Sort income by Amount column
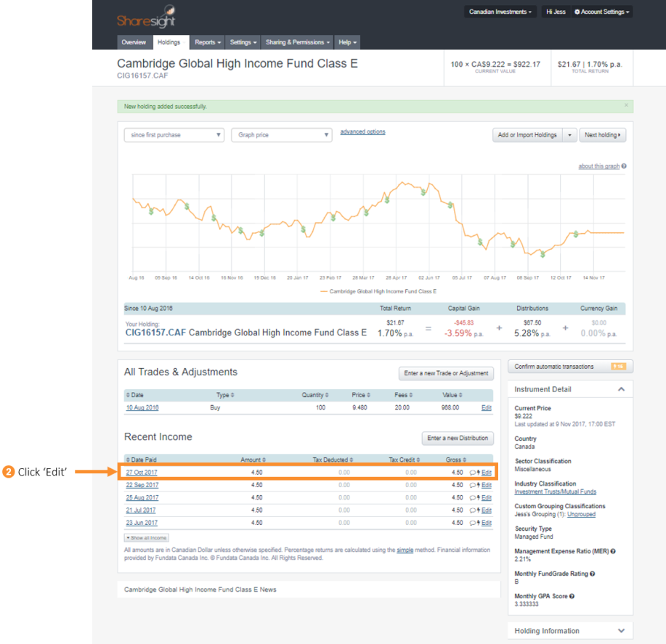This screenshot has width=666, height=644. coord(253,460)
